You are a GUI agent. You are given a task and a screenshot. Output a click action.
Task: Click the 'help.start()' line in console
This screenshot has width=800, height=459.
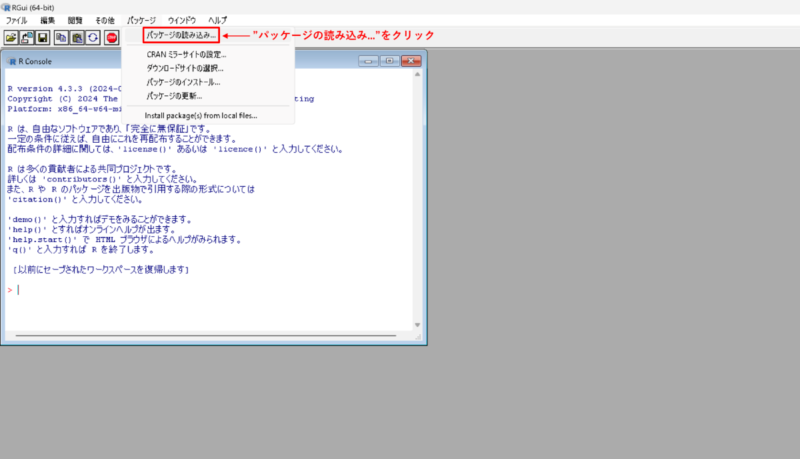tap(124, 240)
